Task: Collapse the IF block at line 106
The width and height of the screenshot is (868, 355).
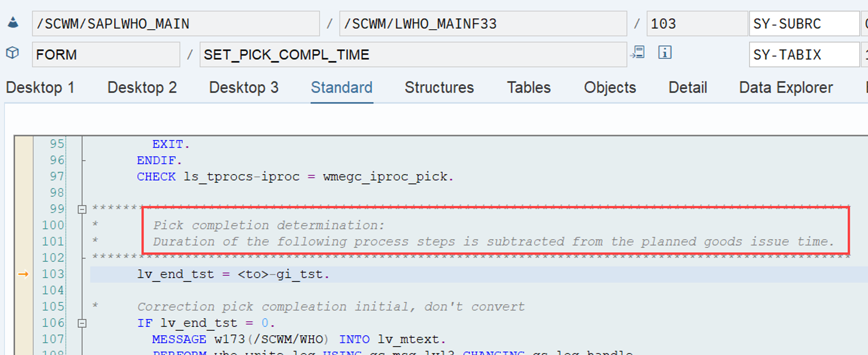Action: [x=82, y=323]
